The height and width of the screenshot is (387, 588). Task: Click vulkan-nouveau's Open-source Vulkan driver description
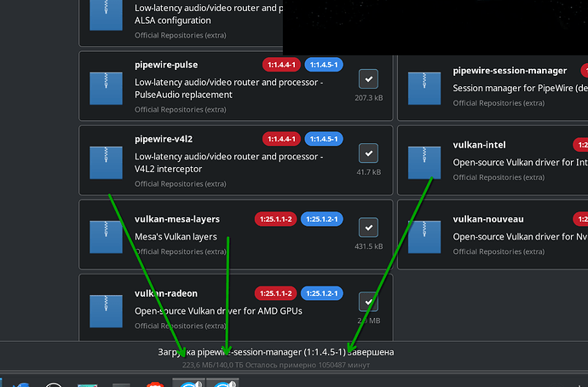pos(520,237)
